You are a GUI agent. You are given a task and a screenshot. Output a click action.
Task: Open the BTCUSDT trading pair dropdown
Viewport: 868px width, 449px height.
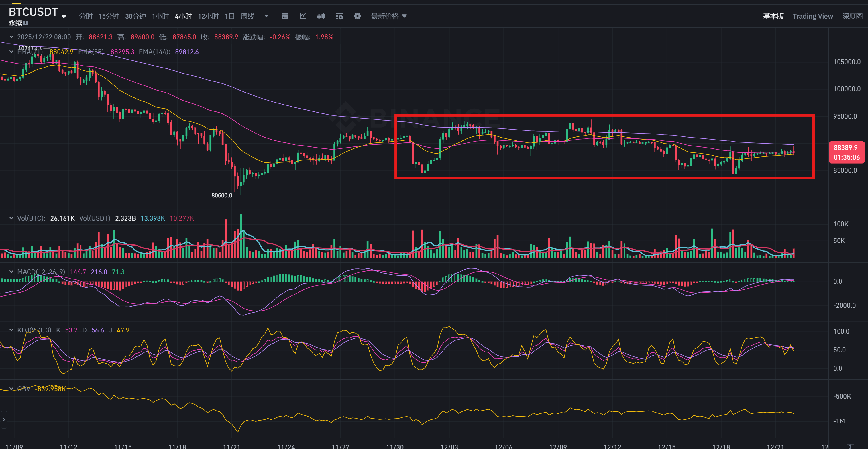click(x=64, y=16)
